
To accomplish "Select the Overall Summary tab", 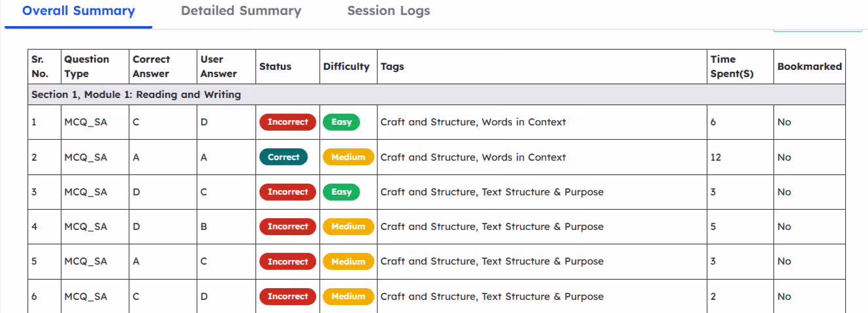I will [x=78, y=11].
